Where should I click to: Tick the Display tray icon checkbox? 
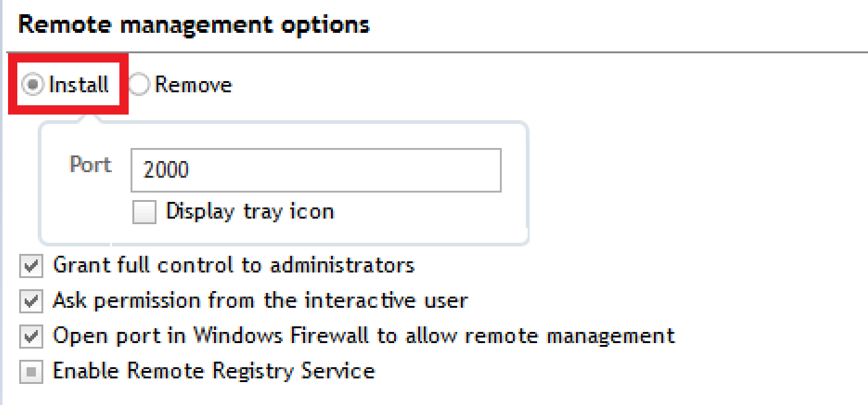pos(144,213)
